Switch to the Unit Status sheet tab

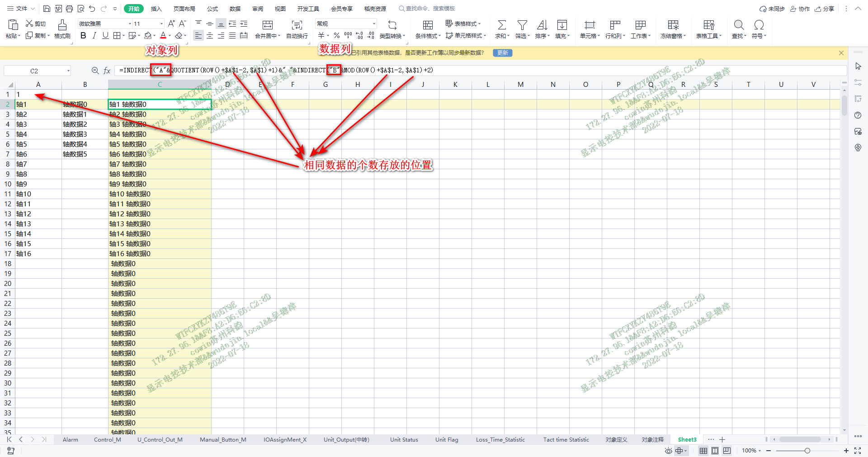404,439
